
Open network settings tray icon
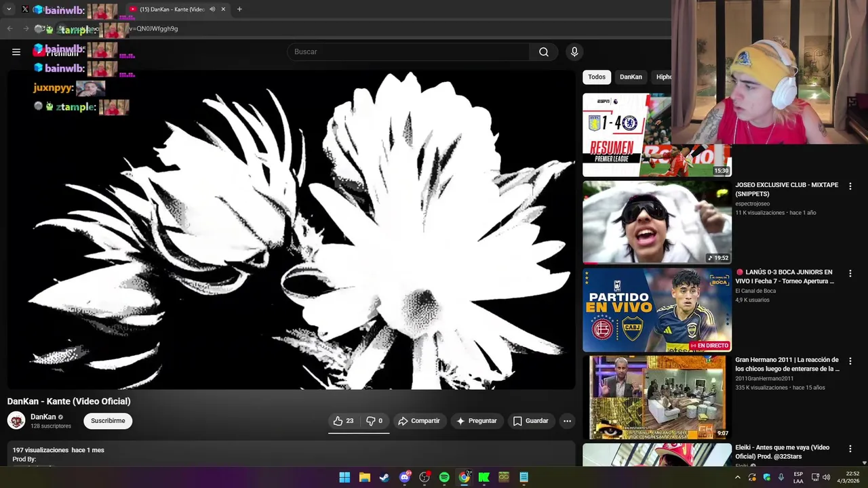pyautogui.click(x=815, y=477)
